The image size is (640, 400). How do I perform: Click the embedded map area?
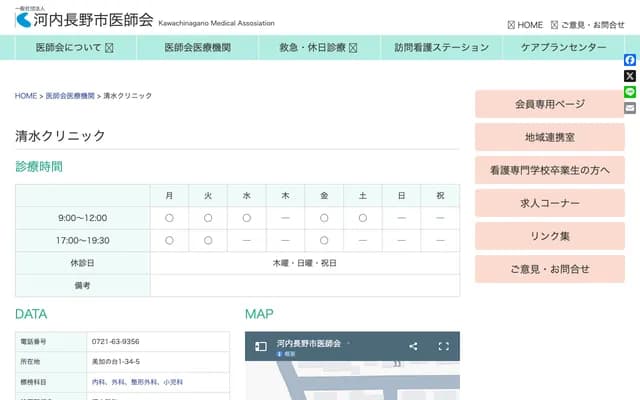pyautogui.click(x=352, y=380)
